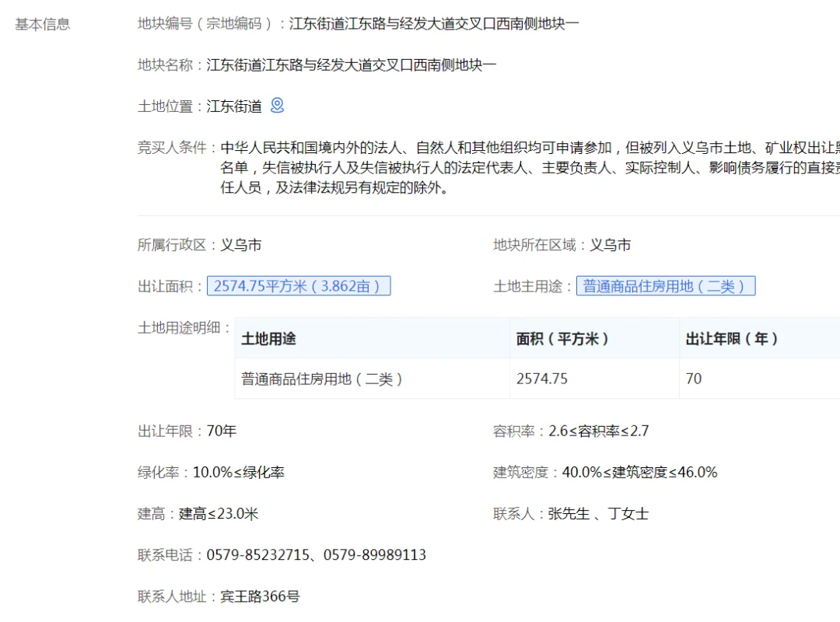This screenshot has width=840, height=622.
Task: Click the 容积率 value 2.6≤容积率≤2.7
Action: [x=598, y=431]
